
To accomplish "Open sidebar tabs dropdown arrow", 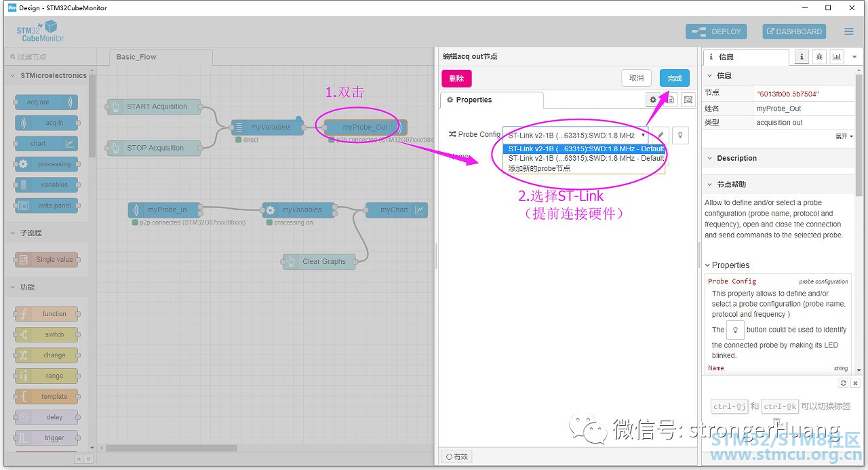I will (854, 57).
